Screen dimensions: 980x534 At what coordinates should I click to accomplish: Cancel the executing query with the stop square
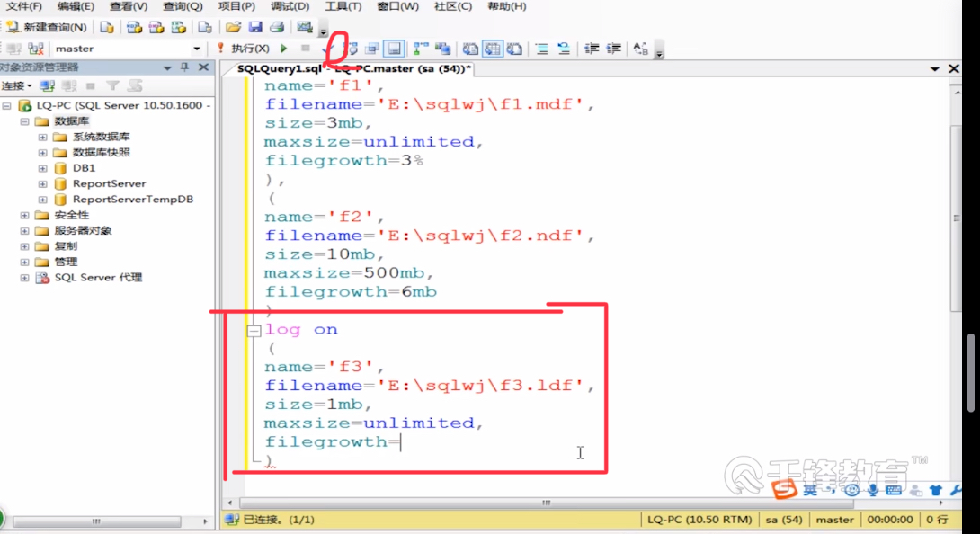coord(305,49)
